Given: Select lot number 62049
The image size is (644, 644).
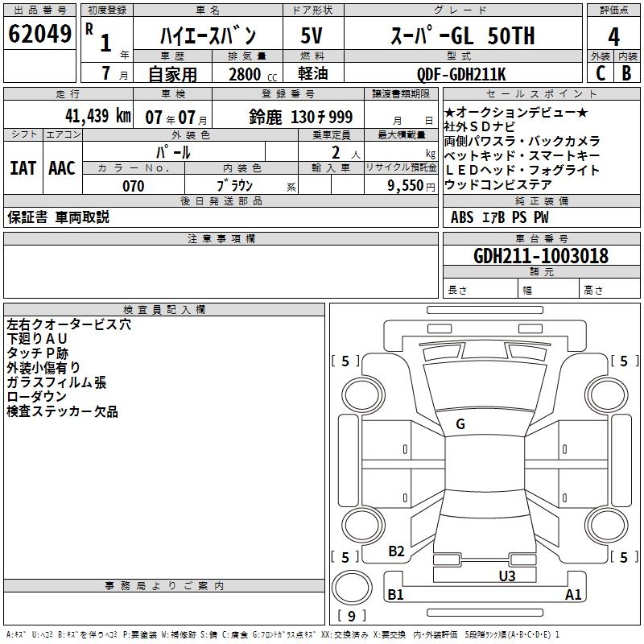Looking at the screenshot, I should click(39, 34).
